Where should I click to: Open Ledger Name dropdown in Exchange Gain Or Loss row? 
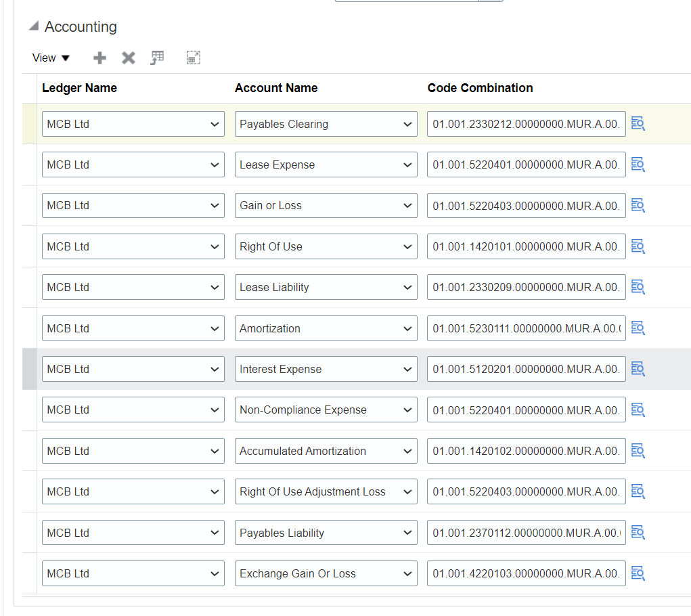pyautogui.click(x=133, y=573)
